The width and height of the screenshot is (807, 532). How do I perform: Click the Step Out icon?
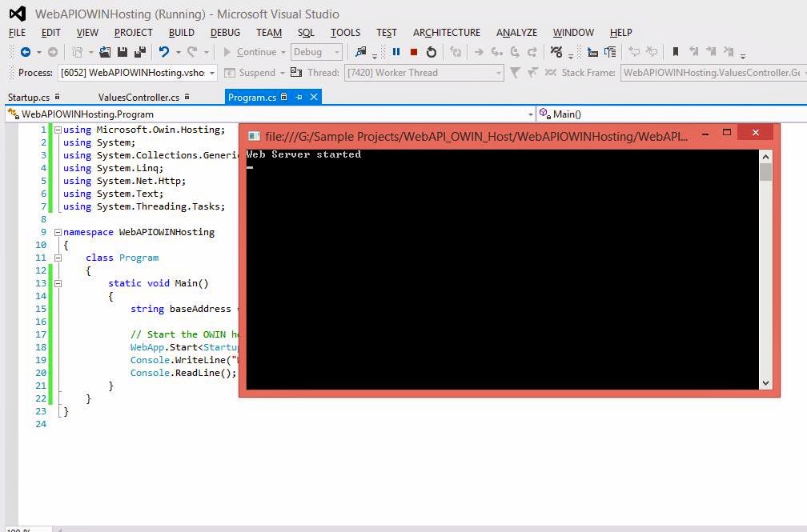[x=532, y=52]
